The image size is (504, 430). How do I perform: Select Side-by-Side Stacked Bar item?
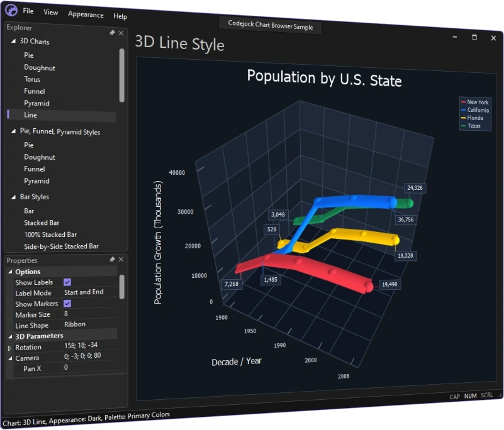pos(61,246)
